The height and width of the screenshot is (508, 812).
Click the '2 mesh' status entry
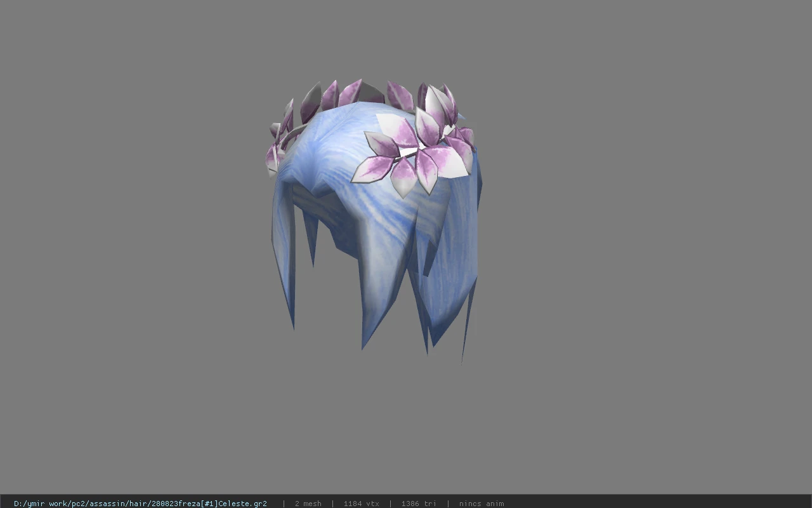pyautogui.click(x=308, y=504)
